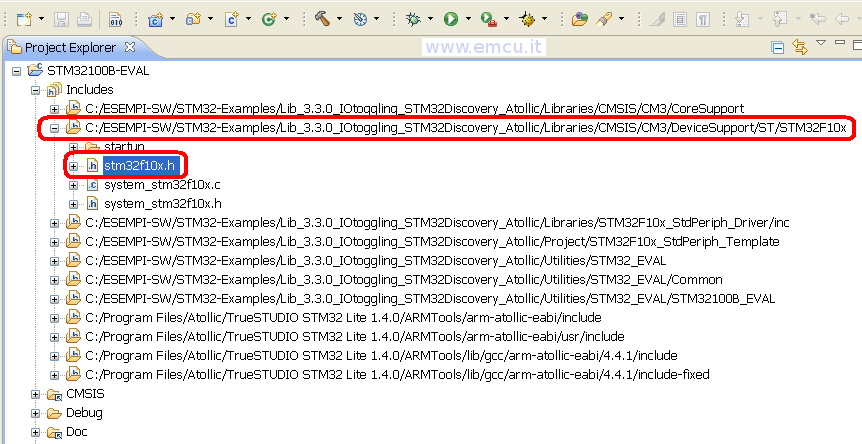Start debugging with green bug icon
This screenshot has height=444, width=862.
click(x=413, y=19)
